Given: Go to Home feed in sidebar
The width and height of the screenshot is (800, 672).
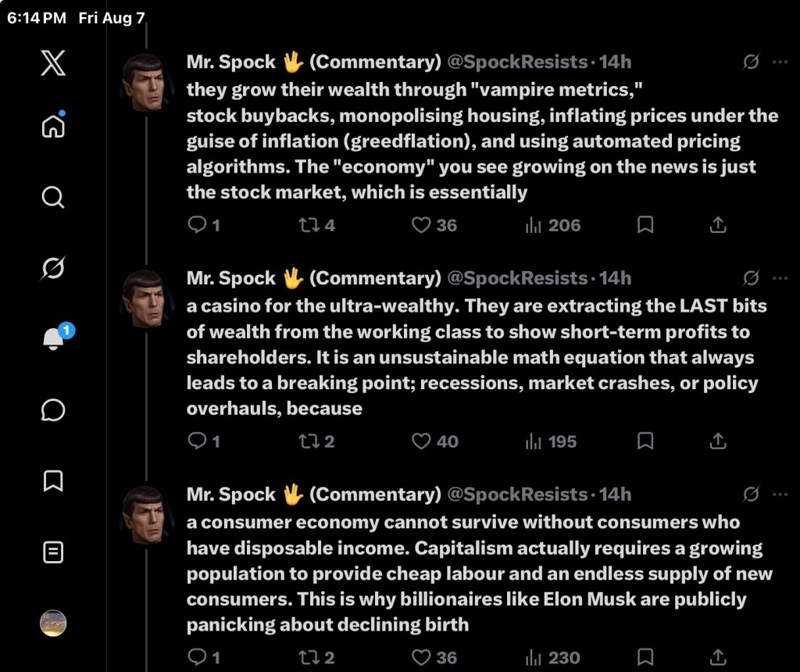Looking at the screenshot, I should tap(53, 124).
